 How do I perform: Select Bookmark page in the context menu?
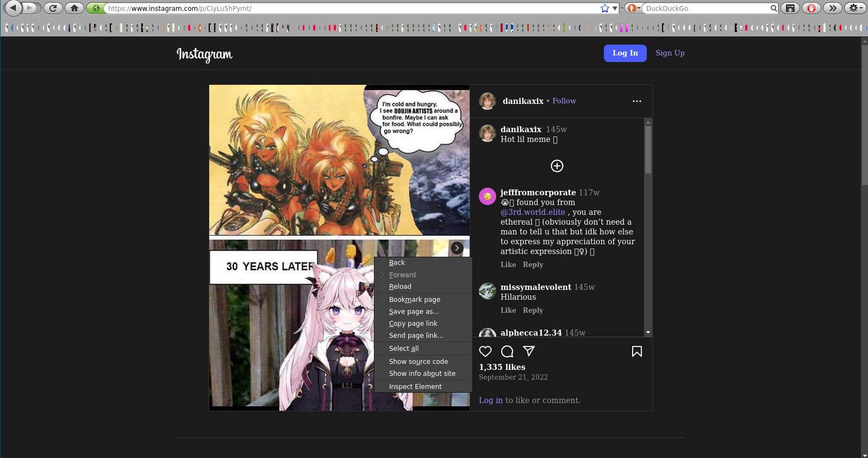tap(423, 300)
